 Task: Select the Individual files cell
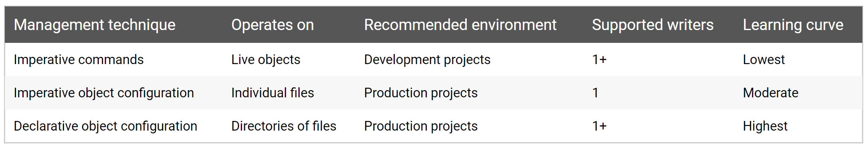[272, 93]
